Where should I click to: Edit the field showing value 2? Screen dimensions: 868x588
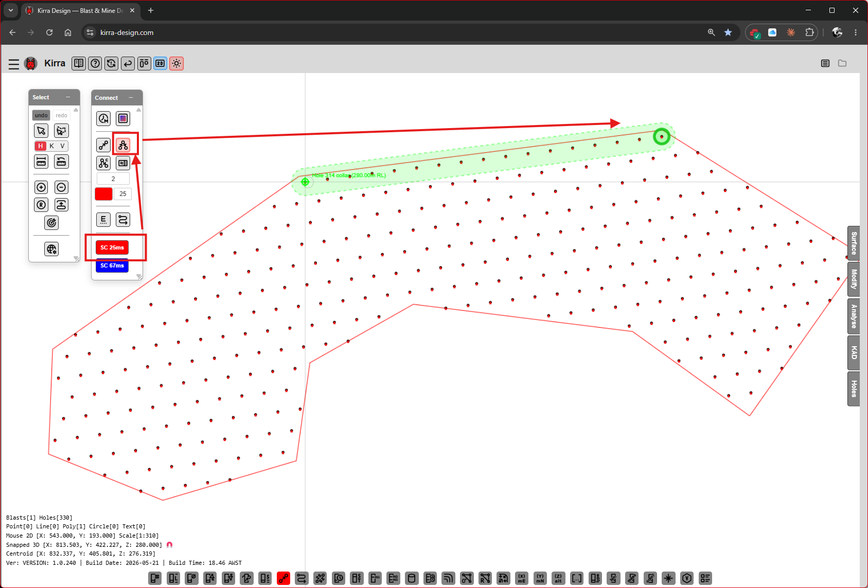coord(113,179)
